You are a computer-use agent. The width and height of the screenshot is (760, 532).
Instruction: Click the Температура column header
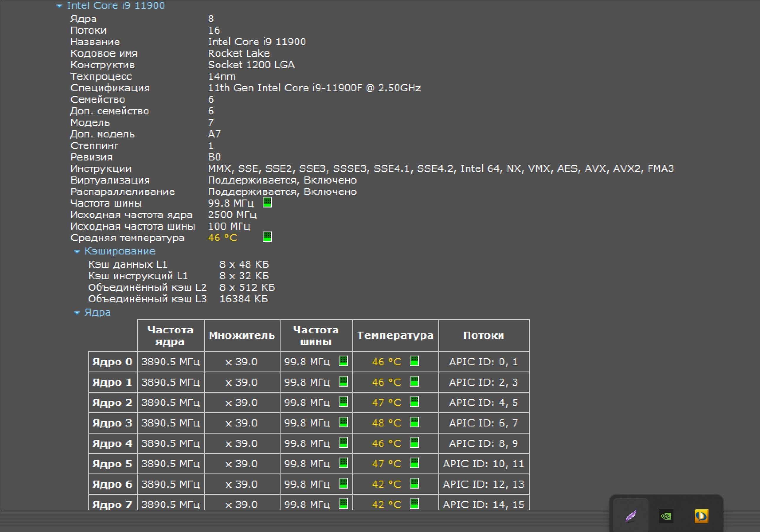point(396,336)
